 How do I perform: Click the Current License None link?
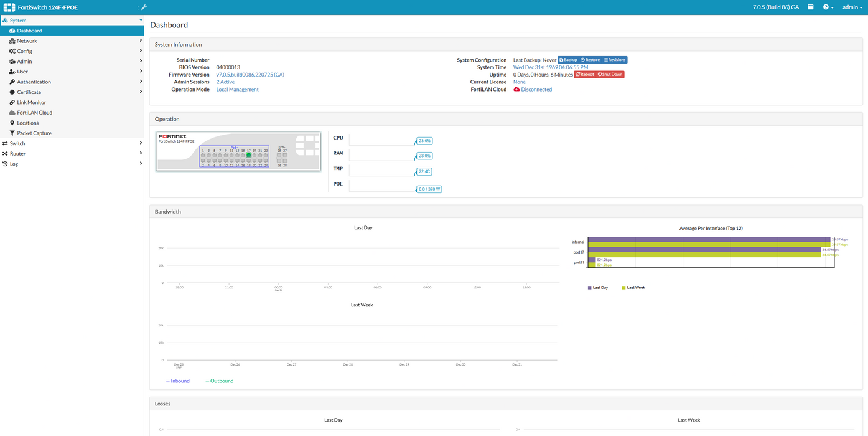point(519,82)
